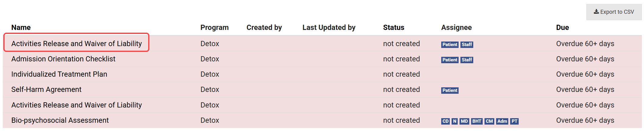Screen dimensions: 644x131
Task: Click the CD assignee badge
Action: [445, 121]
